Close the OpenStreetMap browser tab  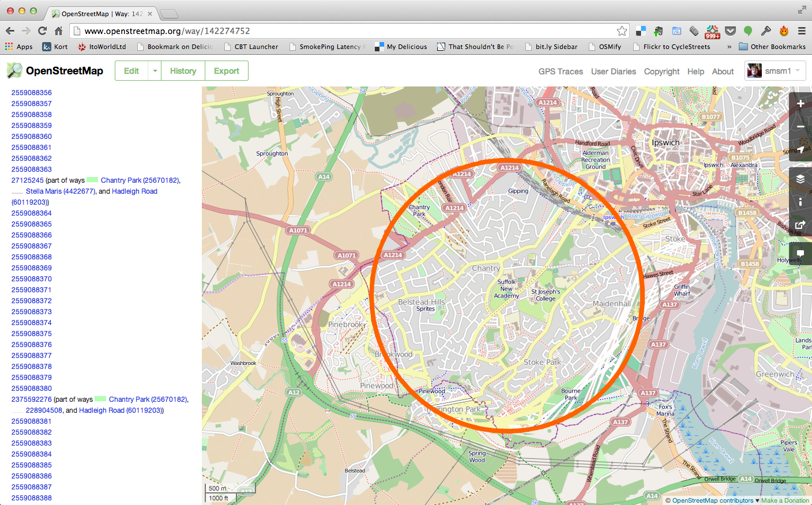click(151, 13)
